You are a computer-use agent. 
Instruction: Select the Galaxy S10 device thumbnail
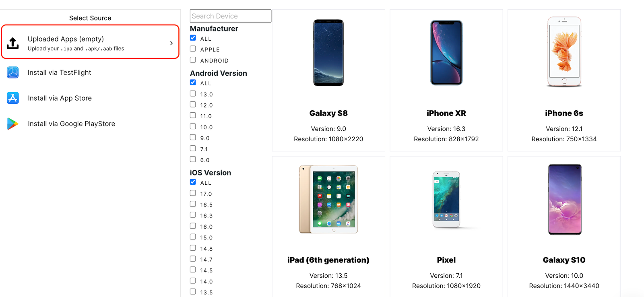tap(564, 200)
